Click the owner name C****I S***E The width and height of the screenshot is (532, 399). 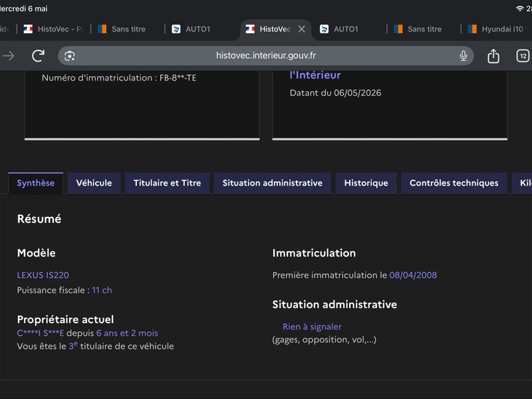tap(41, 333)
